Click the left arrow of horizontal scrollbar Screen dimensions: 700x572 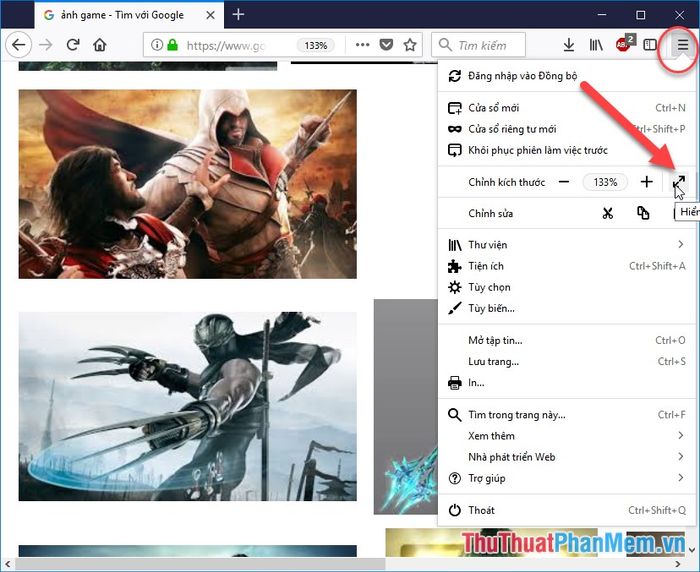tap(8, 564)
